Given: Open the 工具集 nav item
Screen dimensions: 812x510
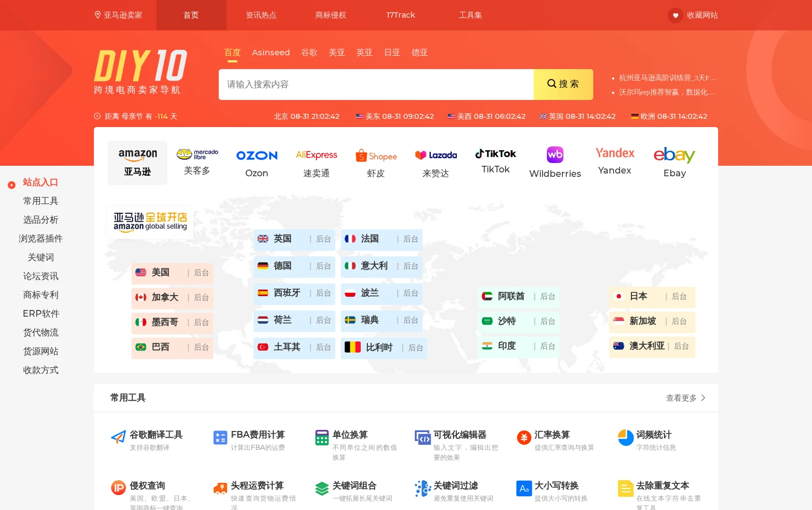Looking at the screenshot, I should pos(471,15).
